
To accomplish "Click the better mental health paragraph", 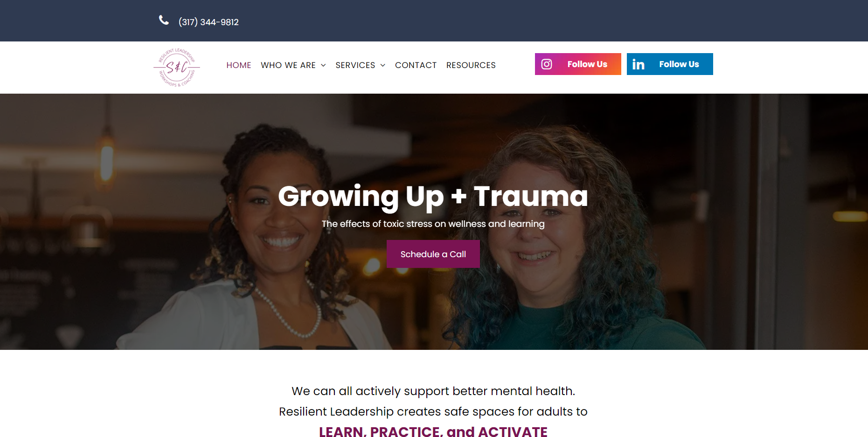I will click(433, 401).
